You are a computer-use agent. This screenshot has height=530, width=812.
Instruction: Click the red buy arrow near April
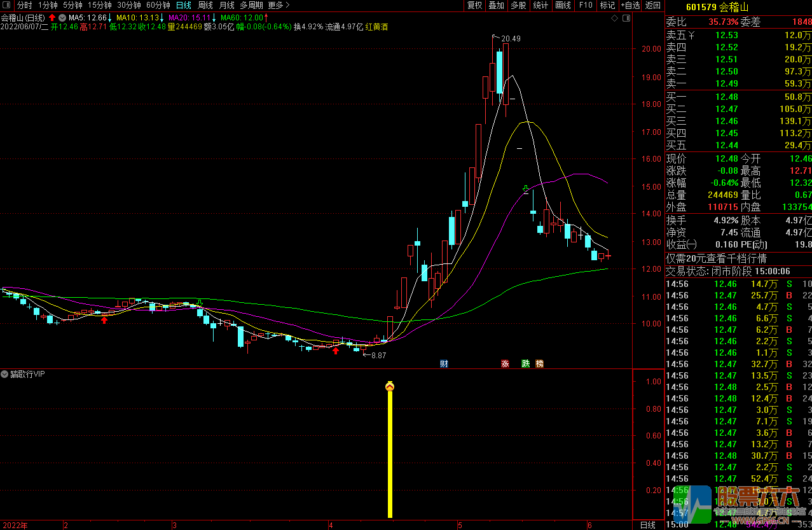(x=335, y=350)
